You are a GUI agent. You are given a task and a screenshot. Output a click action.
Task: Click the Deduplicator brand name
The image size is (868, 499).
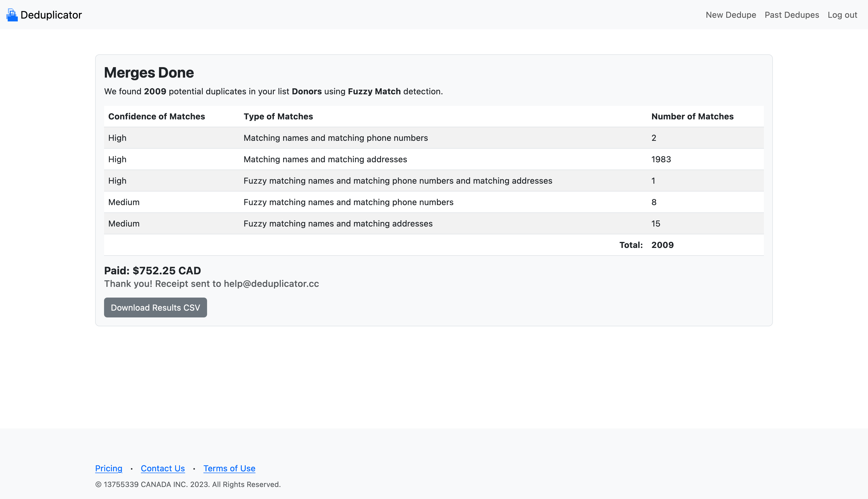(x=51, y=15)
